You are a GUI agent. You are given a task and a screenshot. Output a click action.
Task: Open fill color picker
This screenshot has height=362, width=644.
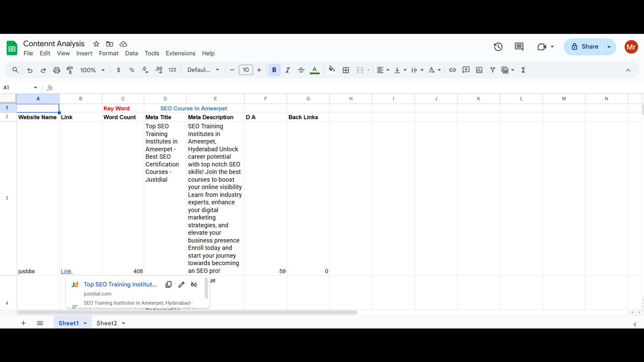point(332,70)
